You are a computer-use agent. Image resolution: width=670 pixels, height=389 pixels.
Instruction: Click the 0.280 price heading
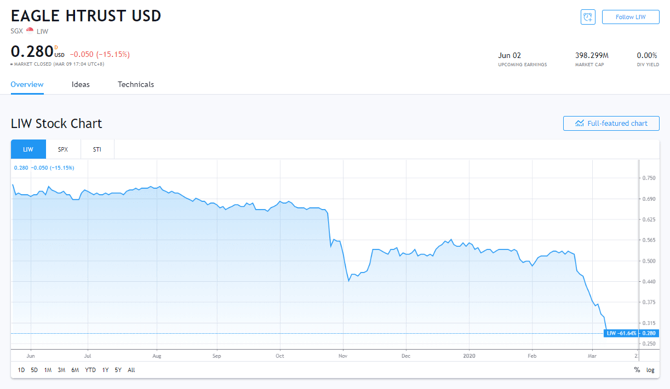(32, 51)
